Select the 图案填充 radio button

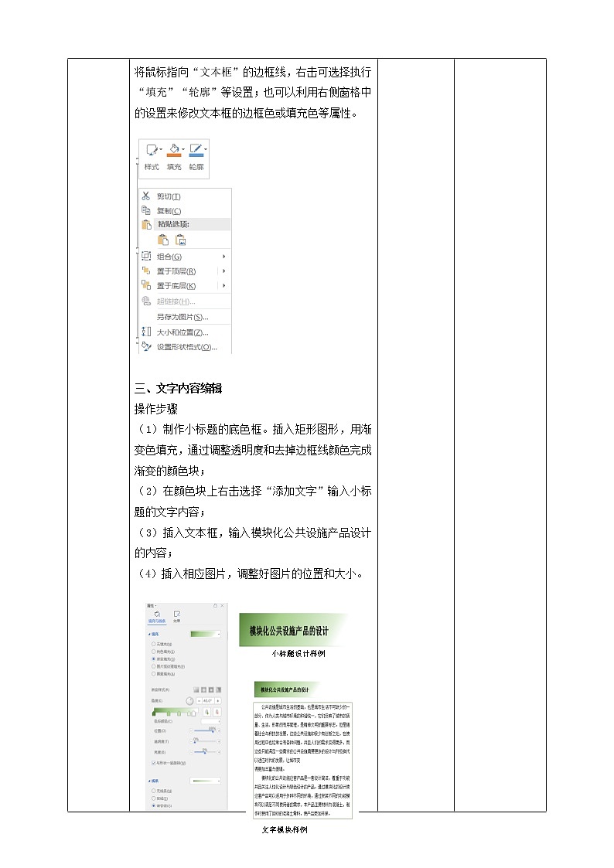(153, 674)
